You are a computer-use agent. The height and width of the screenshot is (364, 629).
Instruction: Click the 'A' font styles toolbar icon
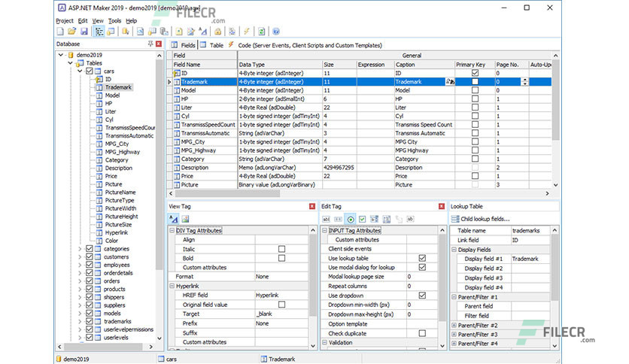[203, 32]
